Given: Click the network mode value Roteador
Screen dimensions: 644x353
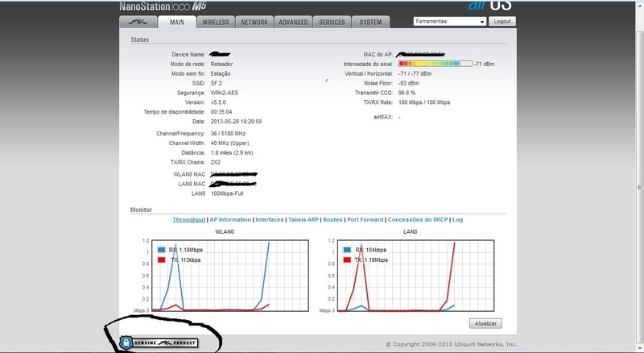Looking at the screenshot, I should (x=222, y=64).
